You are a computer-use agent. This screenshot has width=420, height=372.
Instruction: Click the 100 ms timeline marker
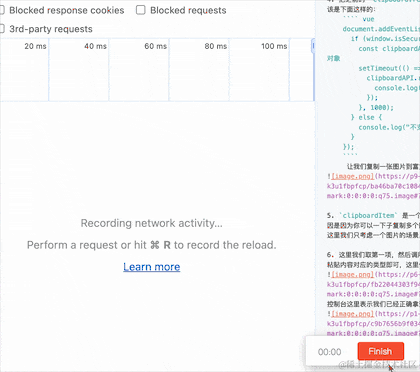274,46
